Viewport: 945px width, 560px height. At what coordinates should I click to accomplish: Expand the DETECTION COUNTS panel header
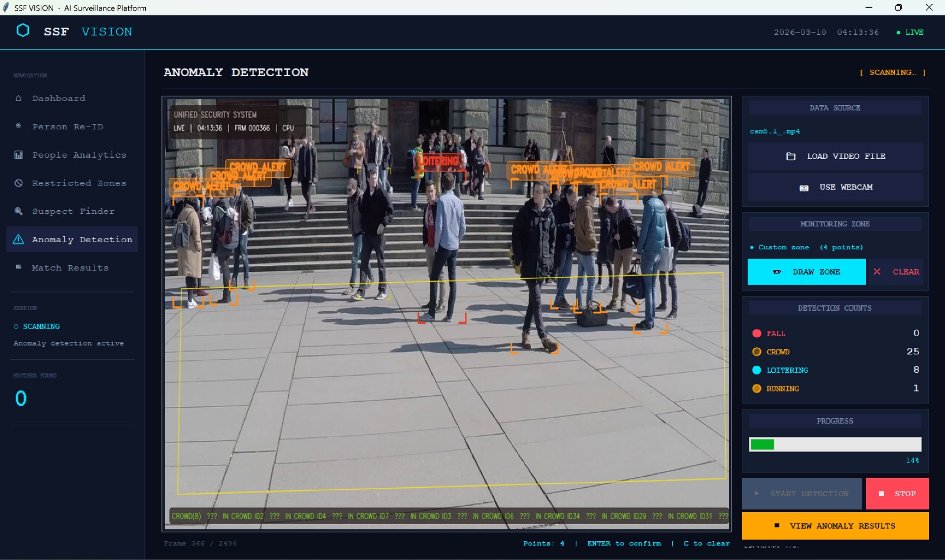pos(835,307)
